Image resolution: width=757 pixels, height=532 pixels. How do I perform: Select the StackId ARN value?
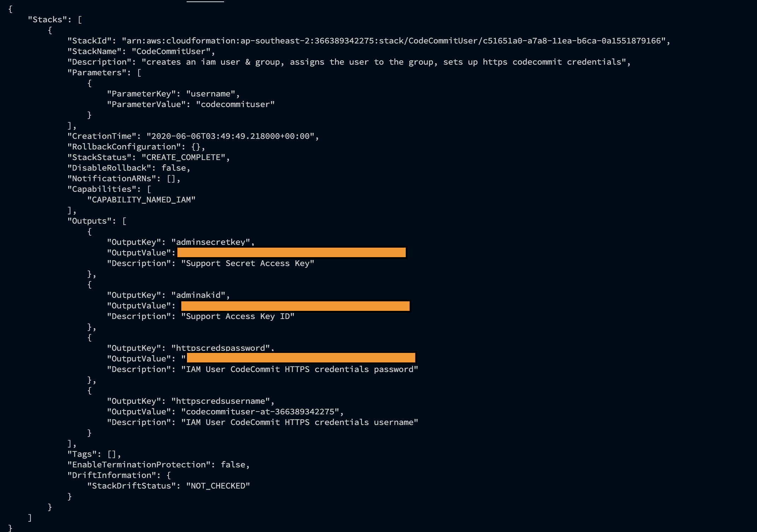coord(393,41)
